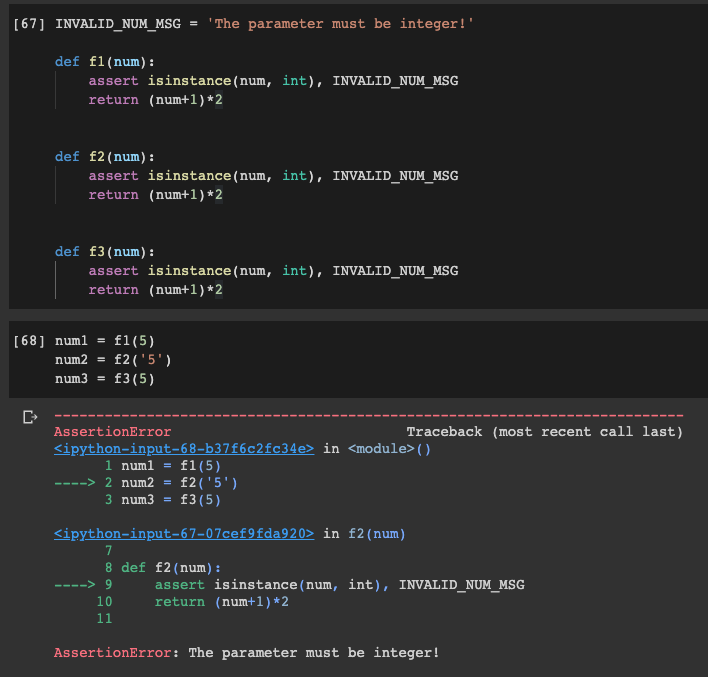Click the num1 = f1(5) line in cell 68
Screen dimensions: 708x677
pyautogui.click(x=105, y=341)
